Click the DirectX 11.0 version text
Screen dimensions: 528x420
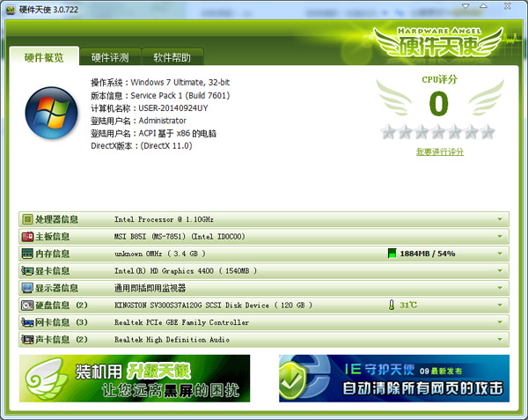click(166, 146)
